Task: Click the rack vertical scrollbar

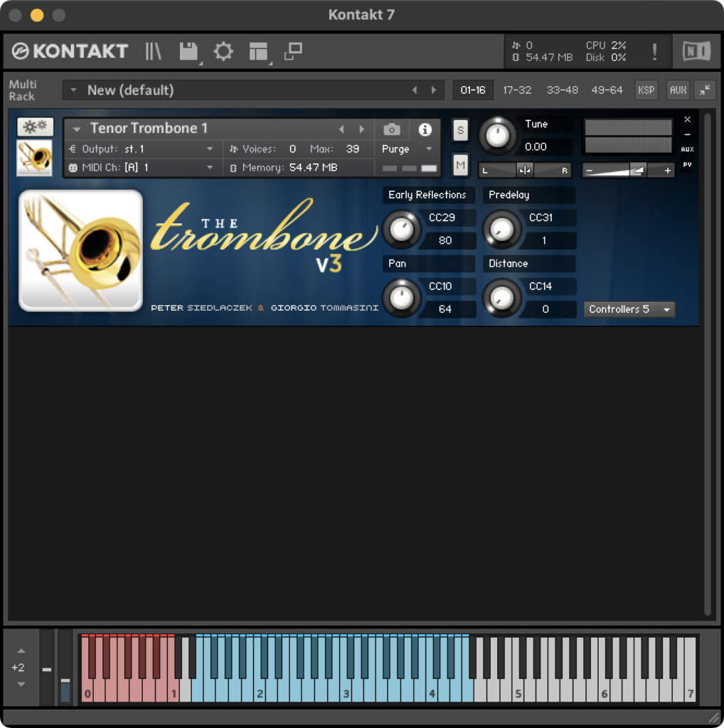Action: (707, 365)
